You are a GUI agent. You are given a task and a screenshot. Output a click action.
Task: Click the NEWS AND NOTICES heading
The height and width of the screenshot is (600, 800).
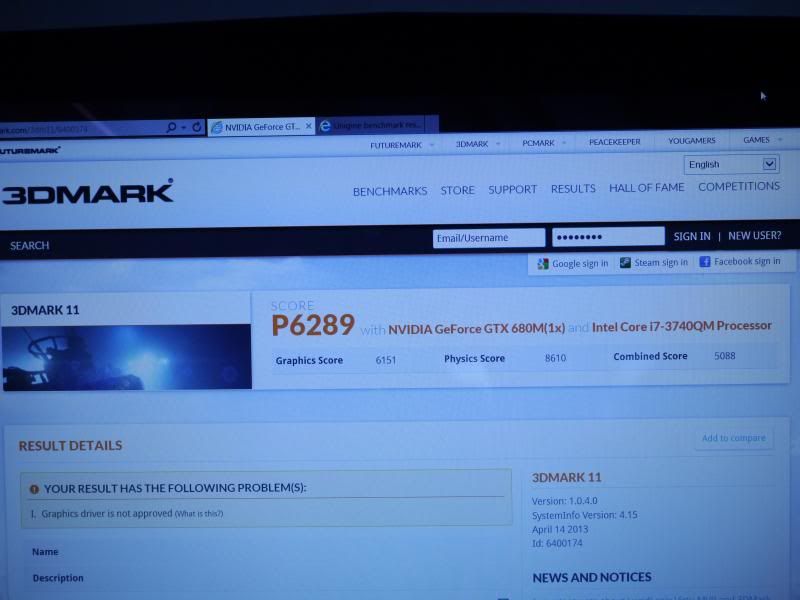pyautogui.click(x=592, y=577)
